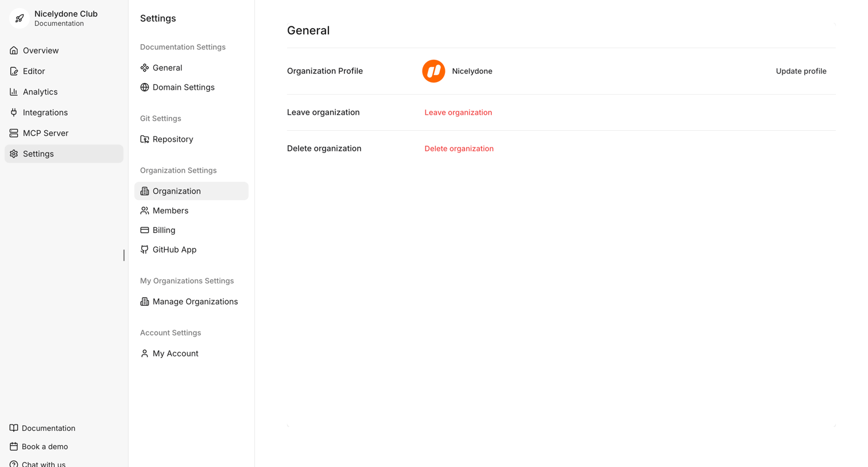Click the Book a demo calendar icon
Image resolution: width=868 pixels, height=467 pixels.
pos(14,446)
